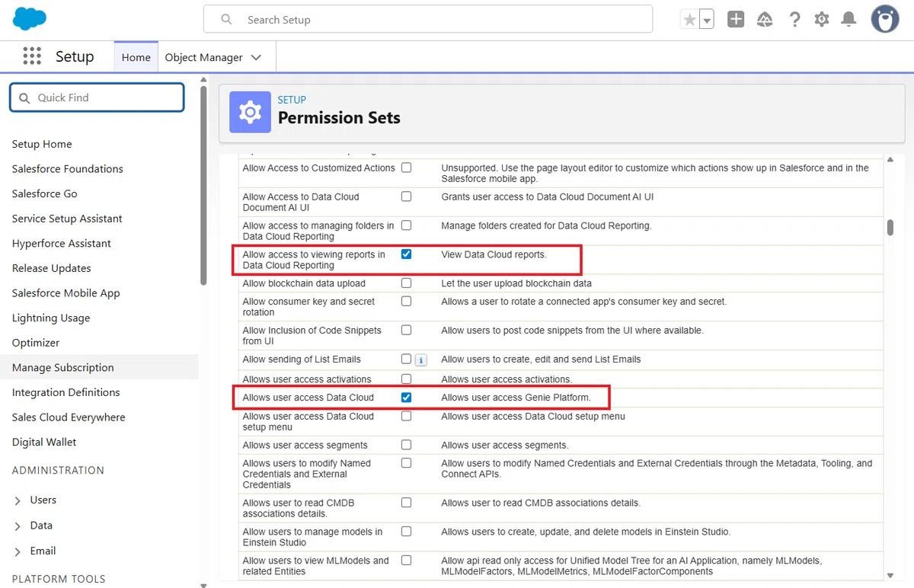Check Allow consumer key and secret rotation
Screen dimensions: 914x588
407,302
